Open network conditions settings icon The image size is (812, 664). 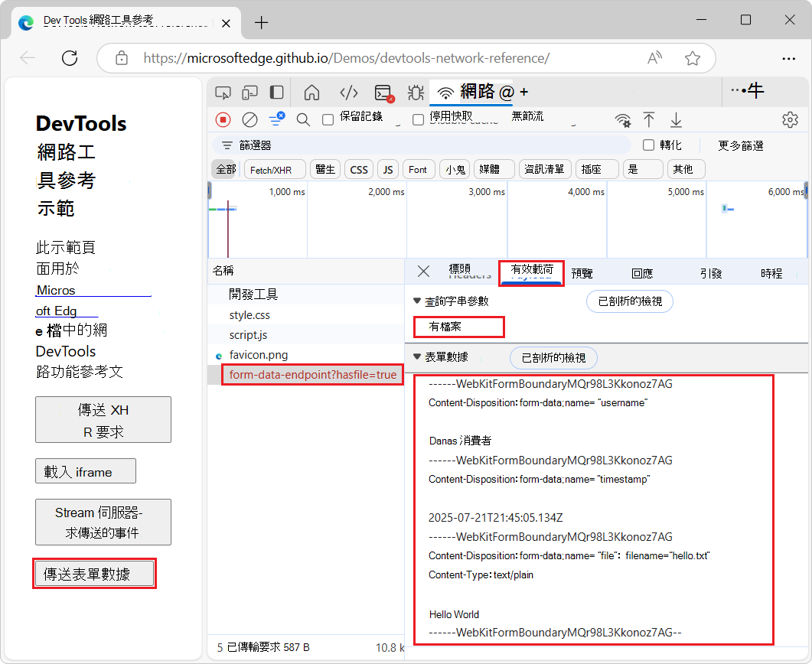click(x=624, y=119)
